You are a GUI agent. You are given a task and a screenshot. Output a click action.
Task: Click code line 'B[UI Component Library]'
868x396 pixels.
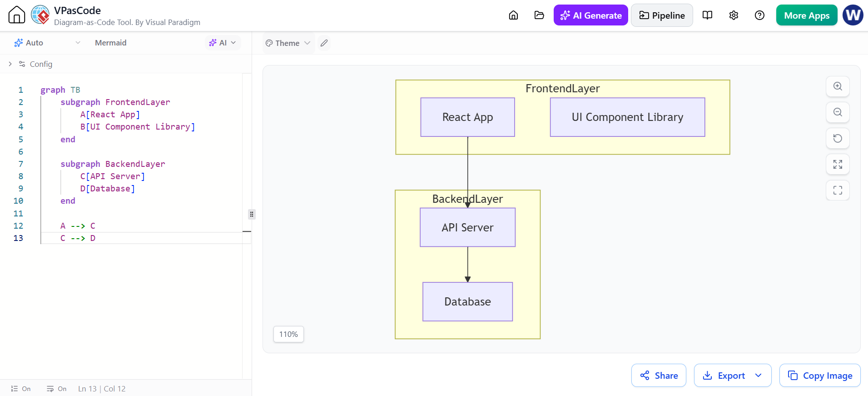coord(138,127)
